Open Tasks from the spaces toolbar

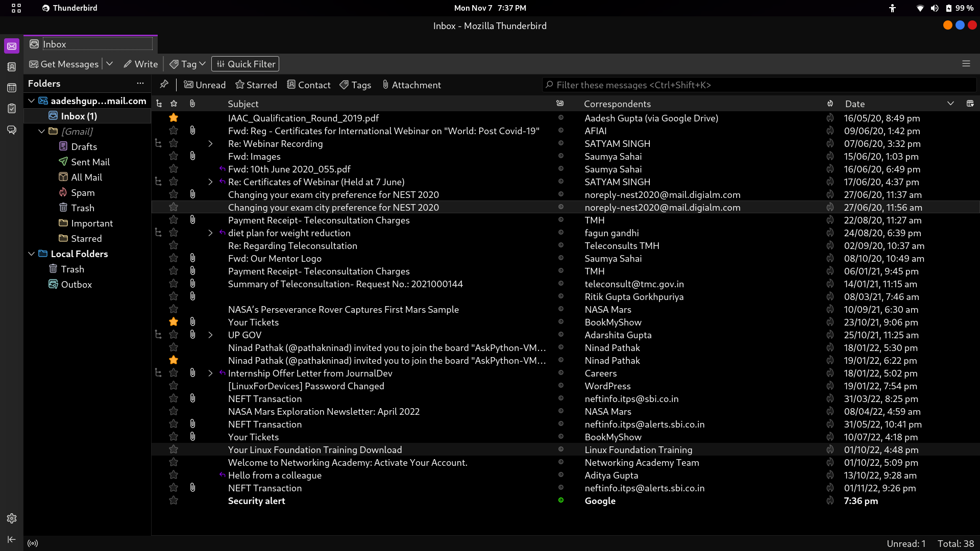click(11, 109)
